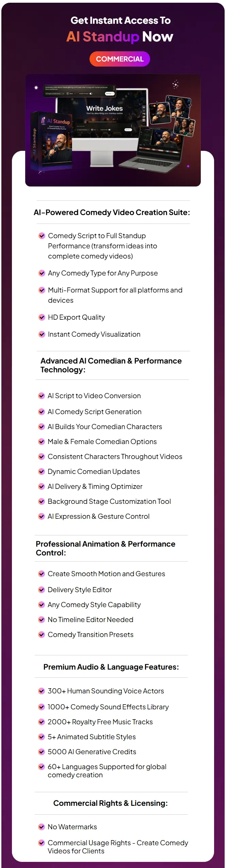Click the checkmark beside Background Stage Customization Tool
This screenshot has height=868, width=226.
pyautogui.click(x=42, y=501)
